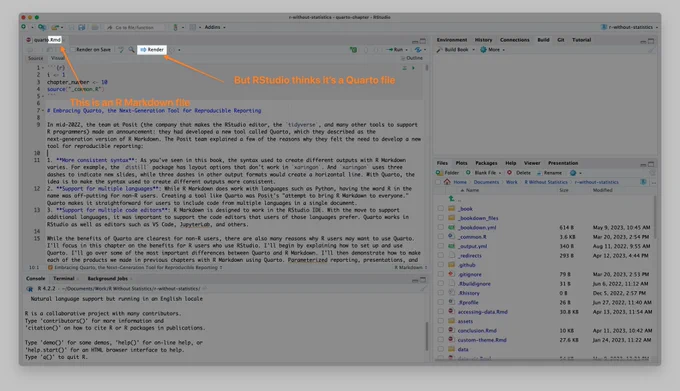Open the Blank File dropdown
The width and height of the screenshot is (680, 391).
483,173
